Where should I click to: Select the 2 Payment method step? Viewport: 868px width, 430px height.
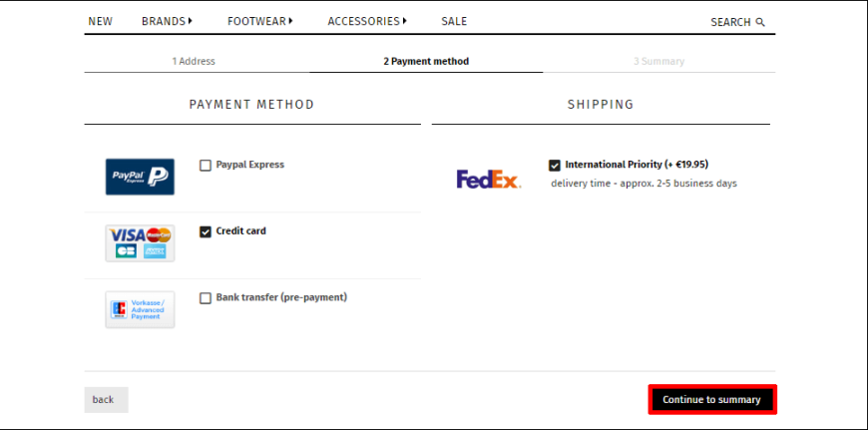tap(426, 62)
